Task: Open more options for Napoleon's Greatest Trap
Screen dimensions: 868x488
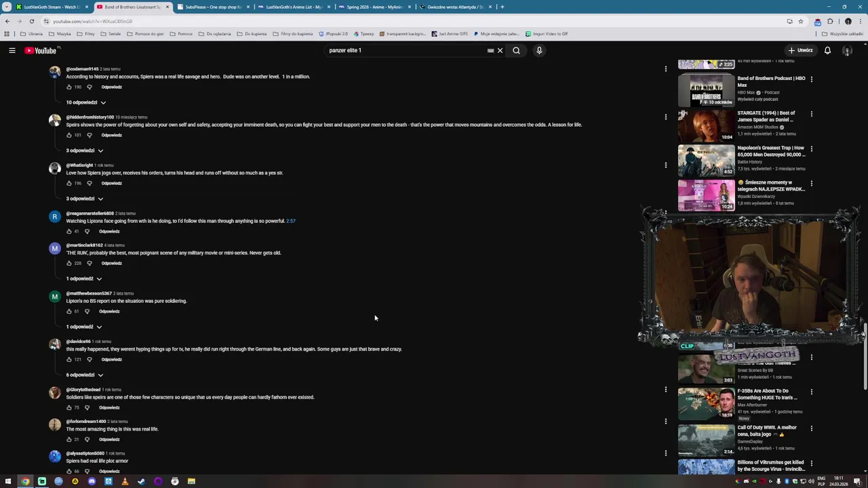Action: click(812, 148)
